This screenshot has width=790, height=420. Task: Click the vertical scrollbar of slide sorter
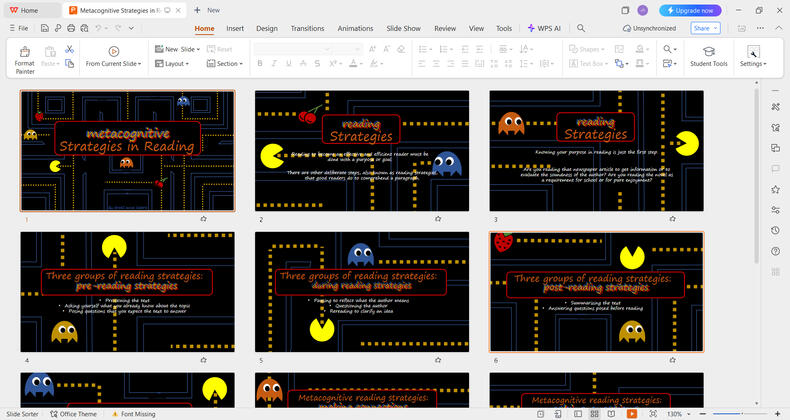756,176
